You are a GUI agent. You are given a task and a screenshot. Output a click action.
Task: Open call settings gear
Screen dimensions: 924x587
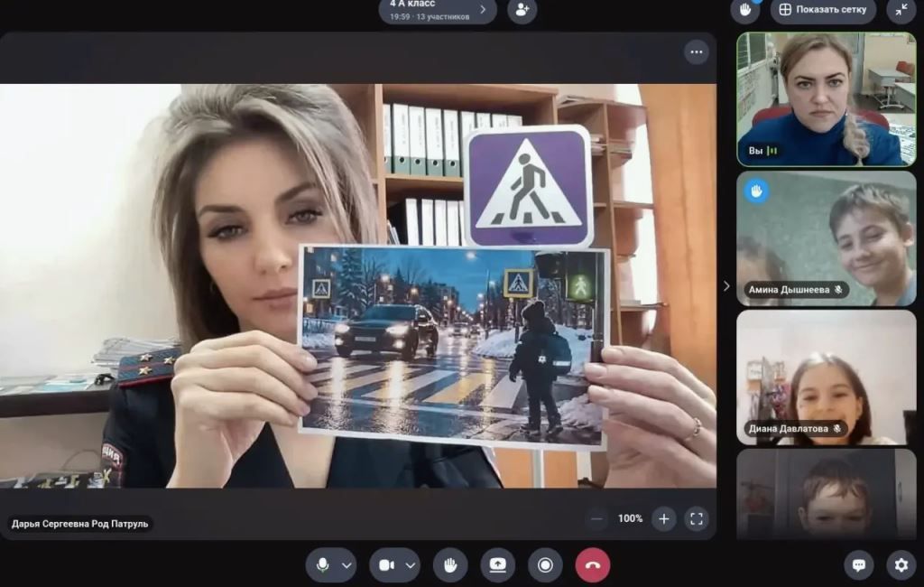tap(901, 565)
